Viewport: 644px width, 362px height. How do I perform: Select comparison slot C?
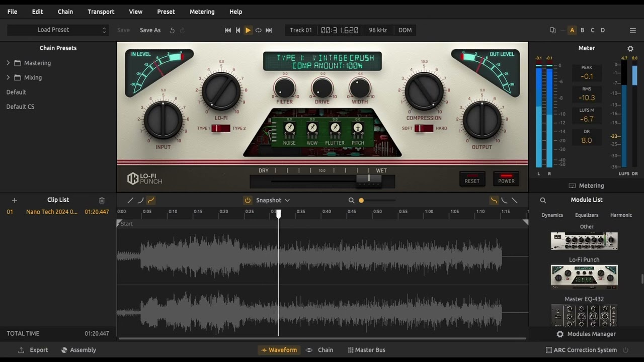tap(593, 30)
